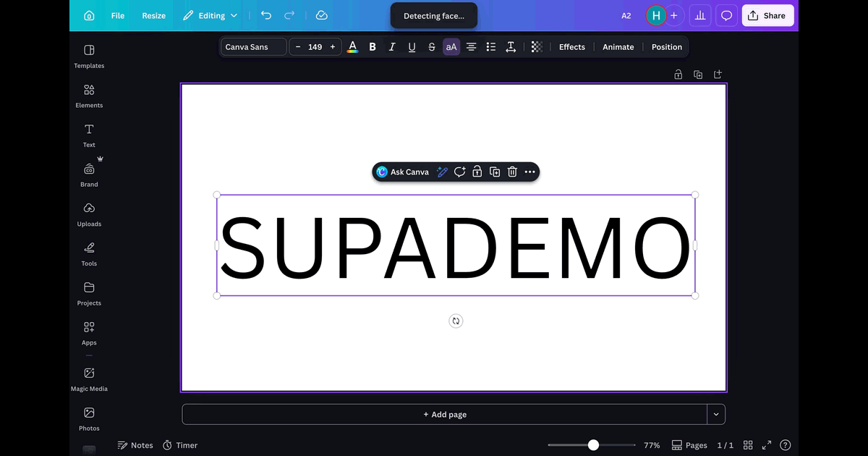Open the Position panel
The image size is (868, 456).
[x=667, y=47]
